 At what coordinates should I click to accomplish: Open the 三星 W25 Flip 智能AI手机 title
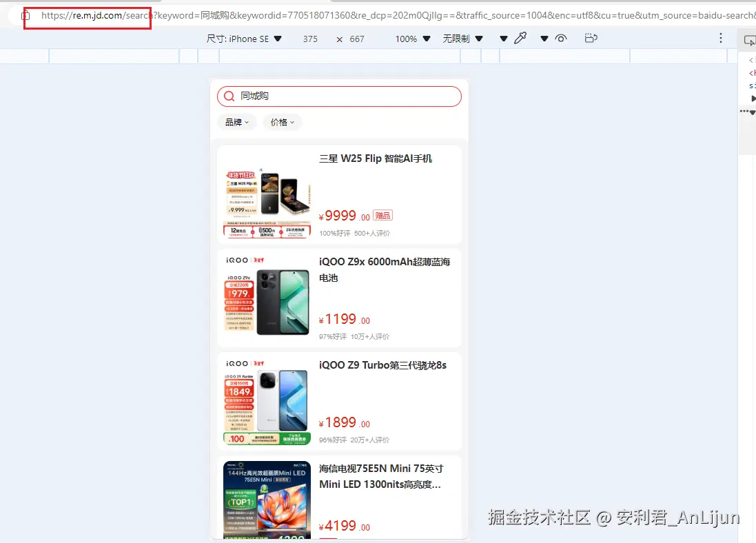(376, 158)
